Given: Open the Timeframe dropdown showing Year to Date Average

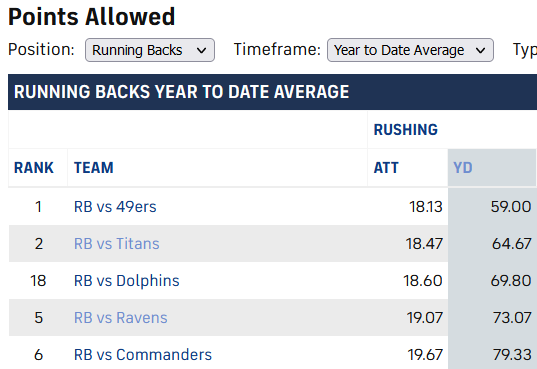Looking at the screenshot, I should click(x=410, y=50).
